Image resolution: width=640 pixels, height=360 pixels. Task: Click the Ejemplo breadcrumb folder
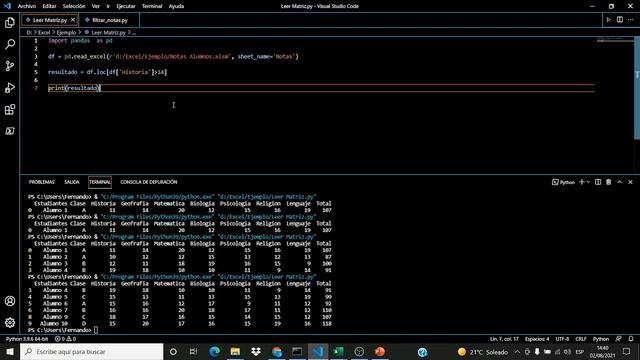66,32
